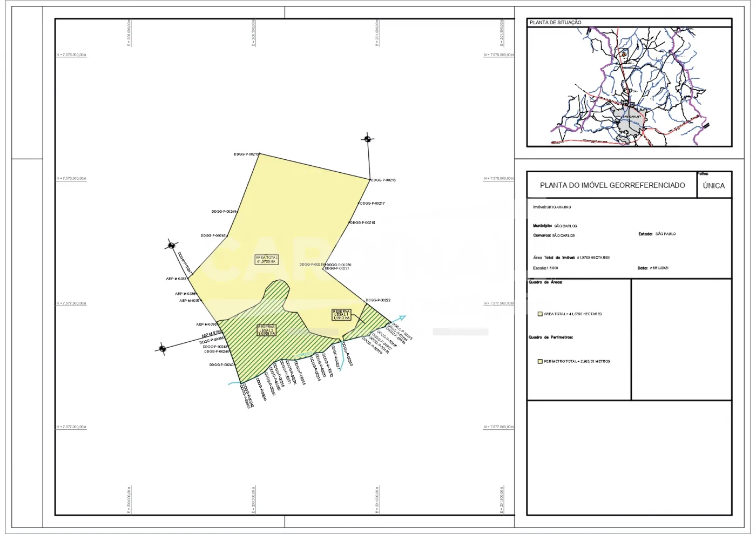Click the Escala 1:3.000 text

pos(545,268)
